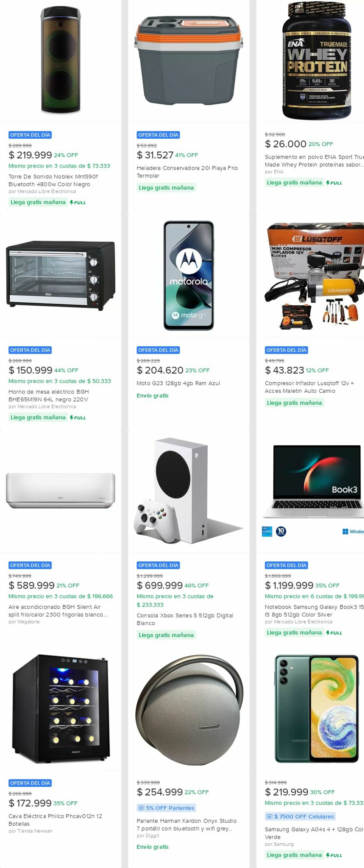This screenshot has width=364, height=868.
Task: Open Moto G23 128gb 4gb Ram Azul link
Action: pyautogui.click(x=178, y=384)
